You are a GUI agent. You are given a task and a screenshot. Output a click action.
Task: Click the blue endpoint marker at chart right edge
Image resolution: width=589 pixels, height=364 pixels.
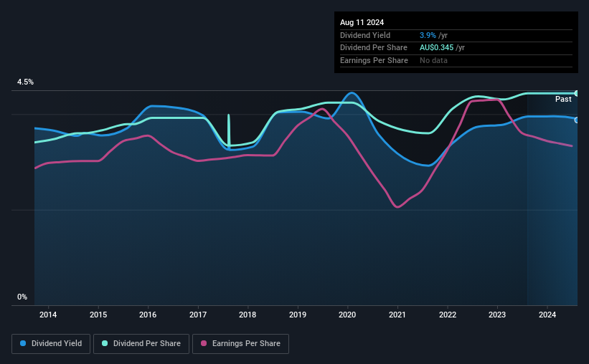(577, 120)
